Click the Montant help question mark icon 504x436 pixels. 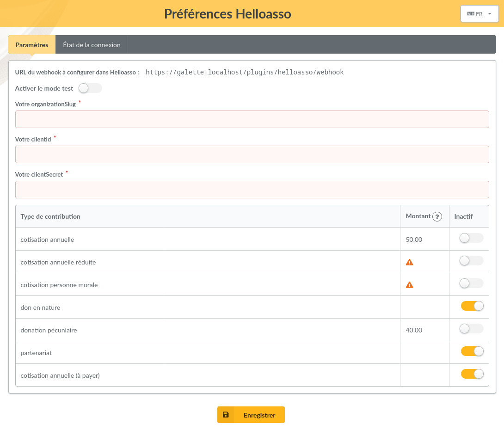[437, 217]
